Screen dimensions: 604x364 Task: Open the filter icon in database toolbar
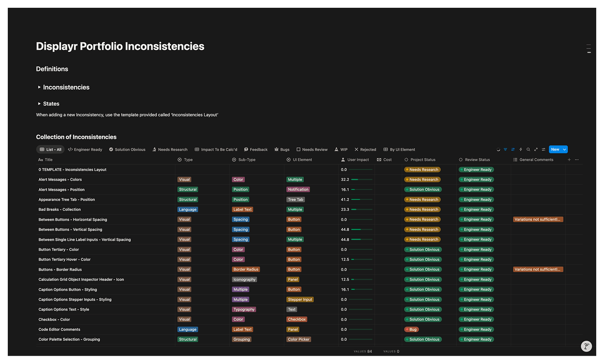click(x=505, y=149)
